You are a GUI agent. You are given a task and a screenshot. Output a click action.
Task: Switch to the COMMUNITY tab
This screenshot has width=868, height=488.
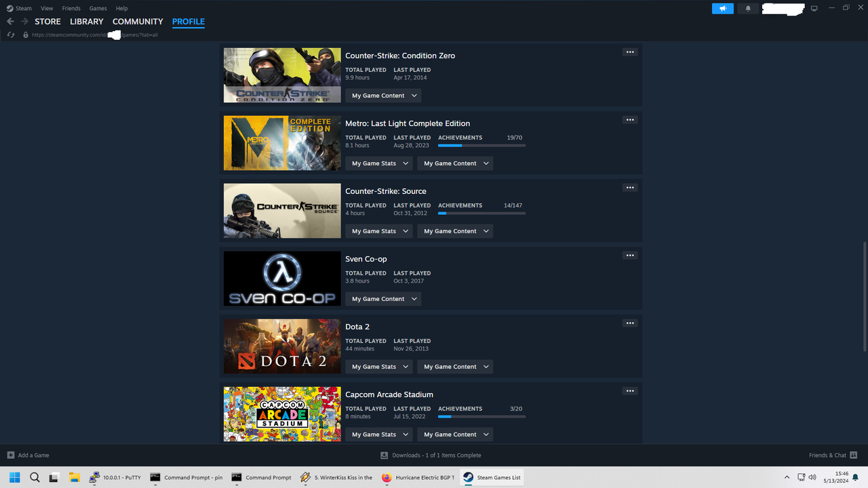tap(138, 22)
